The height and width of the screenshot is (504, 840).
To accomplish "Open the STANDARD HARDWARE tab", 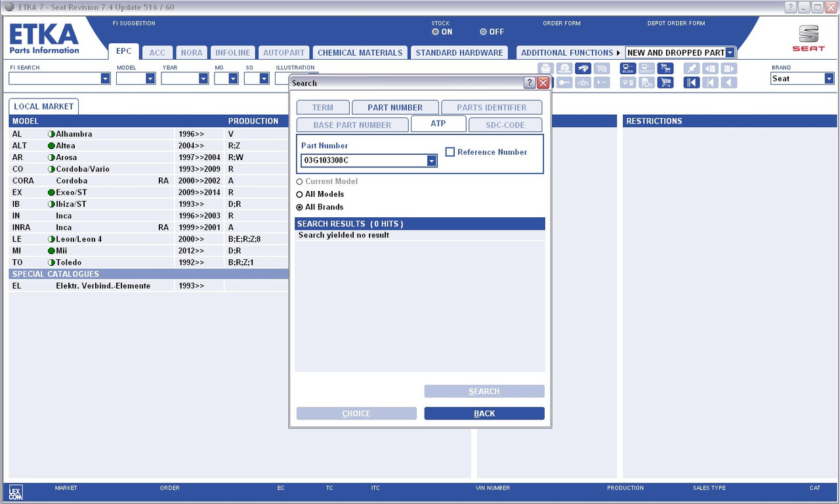I will point(459,52).
